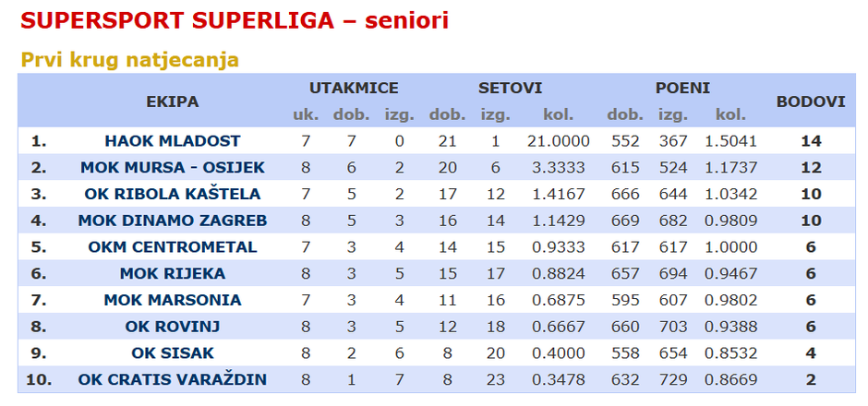
Task: Click the HAOK MLADOST team name
Action: pyautogui.click(x=173, y=141)
